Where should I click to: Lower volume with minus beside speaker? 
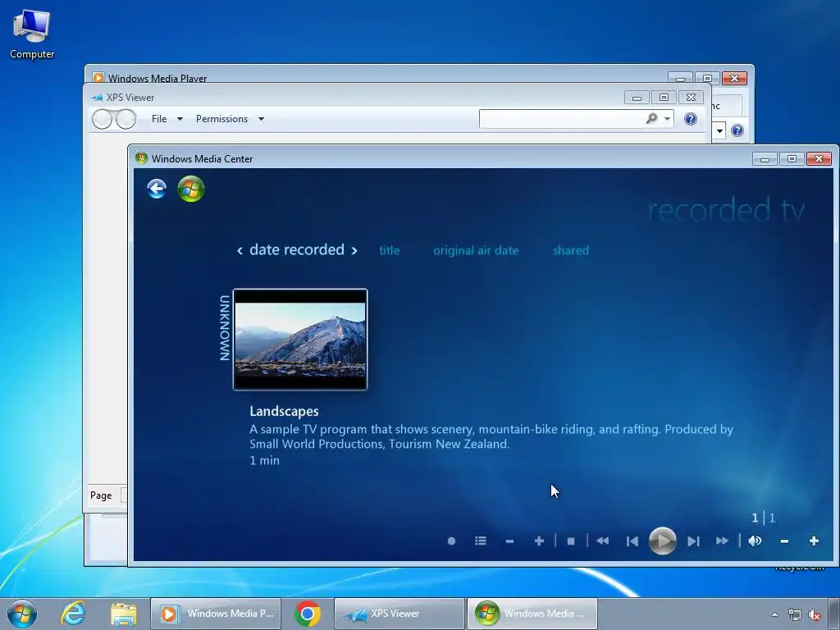tap(784, 541)
